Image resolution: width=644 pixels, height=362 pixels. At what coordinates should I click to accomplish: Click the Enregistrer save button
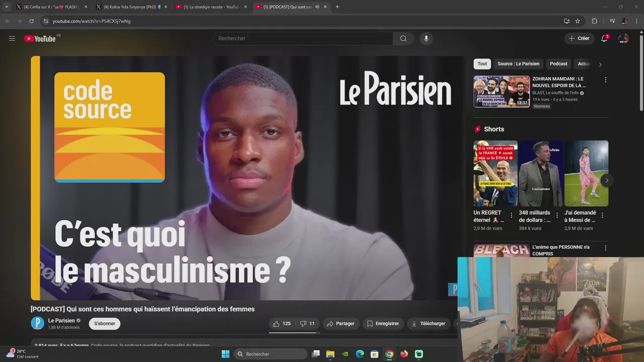(x=383, y=324)
